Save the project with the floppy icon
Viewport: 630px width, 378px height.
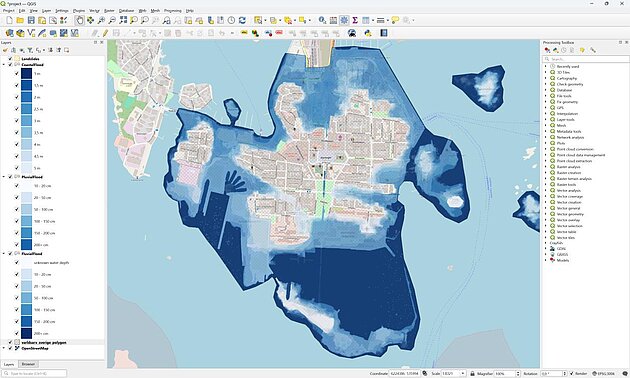point(31,20)
